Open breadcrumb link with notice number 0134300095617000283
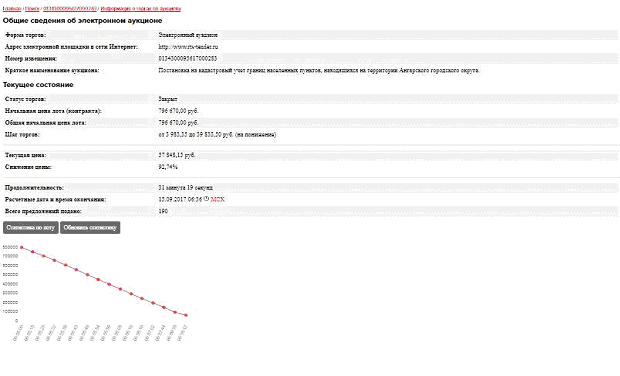The image size is (620, 376). pos(70,8)
